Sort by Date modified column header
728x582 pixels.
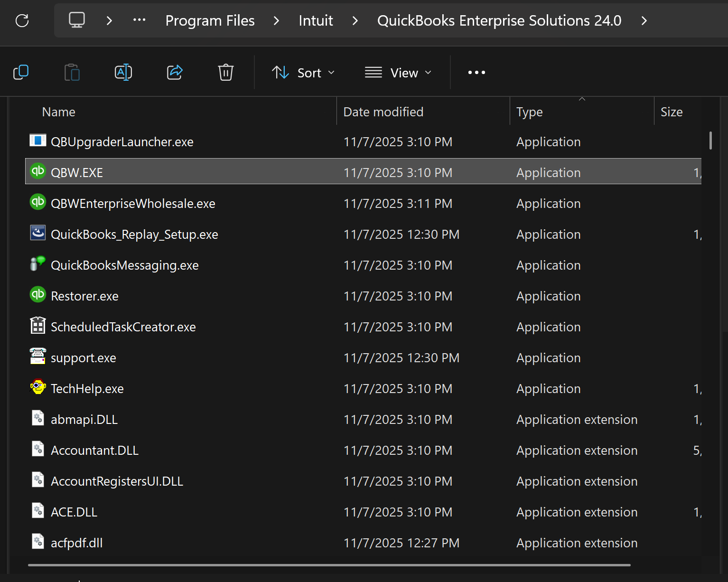pyautogui.click(x=383, y=112)
